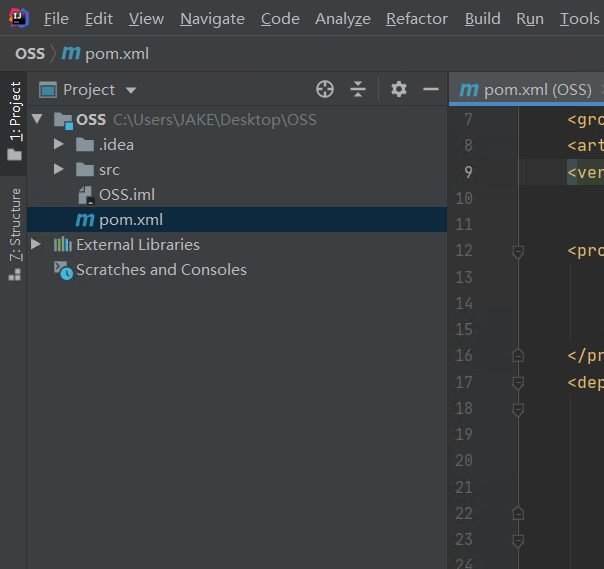Open Project panel settings gear
Viewport: 604px width, 569px height.
(399, 89)
